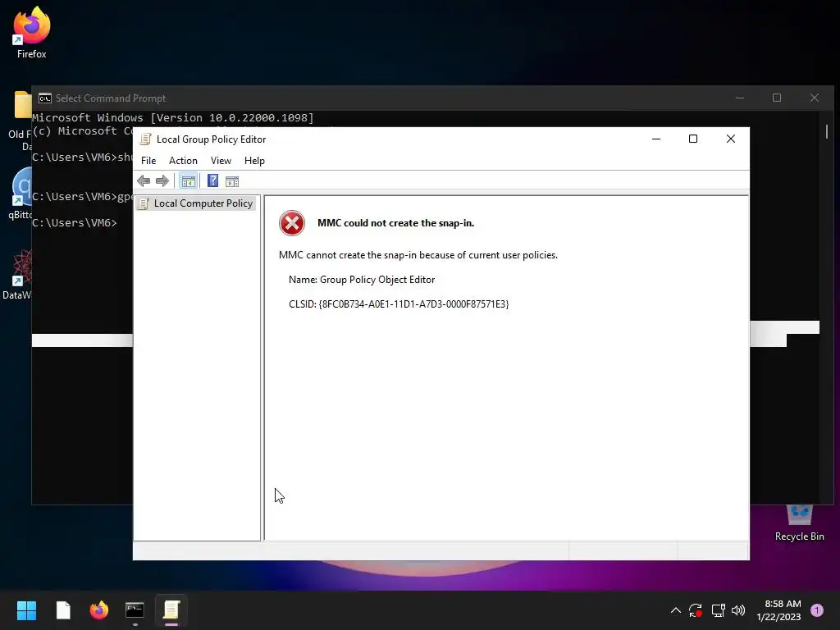
Task: Select the Recycle Bin desktop icon
Action: pyautogui.click(x=799, y=524)
